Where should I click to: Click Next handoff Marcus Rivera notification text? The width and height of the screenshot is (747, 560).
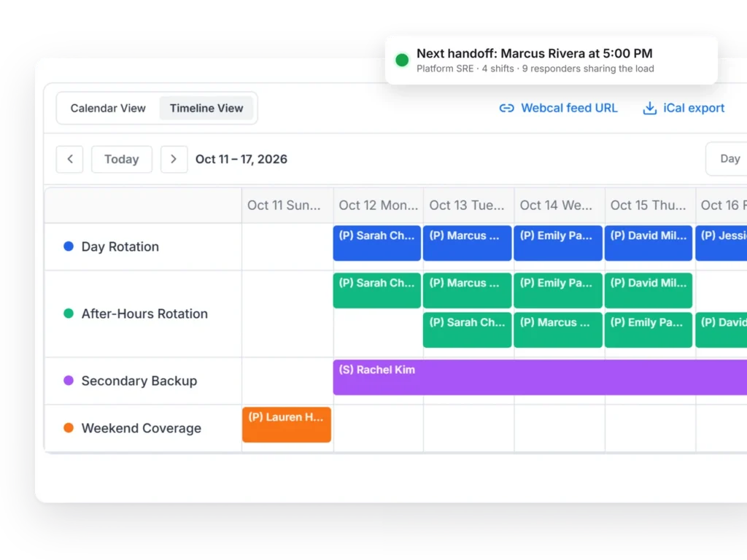tap(534, 53)
